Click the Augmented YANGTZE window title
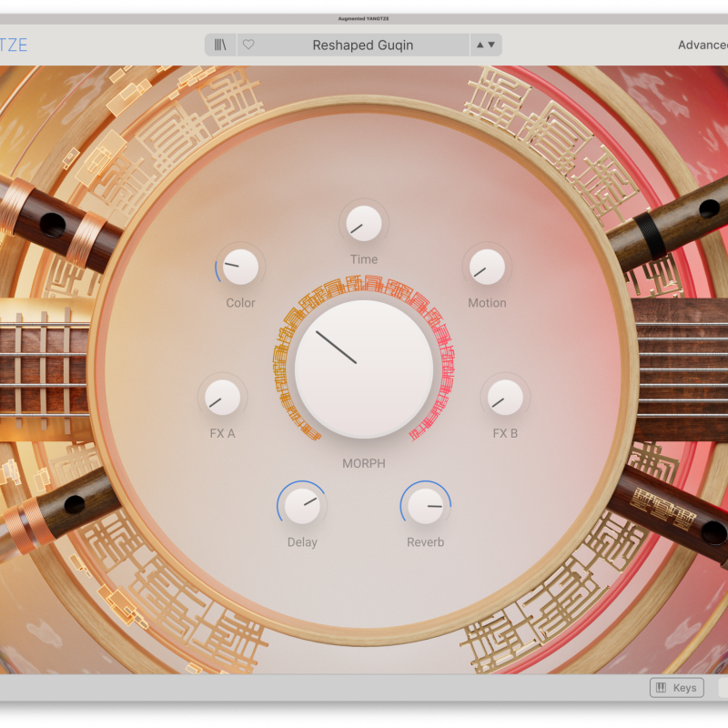 [x=363, y=18]
